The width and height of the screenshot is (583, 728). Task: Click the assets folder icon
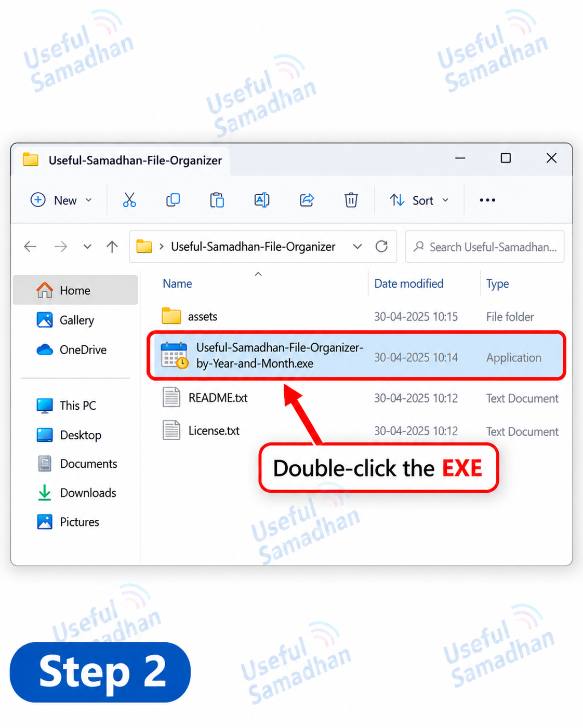tap(171, 316)
